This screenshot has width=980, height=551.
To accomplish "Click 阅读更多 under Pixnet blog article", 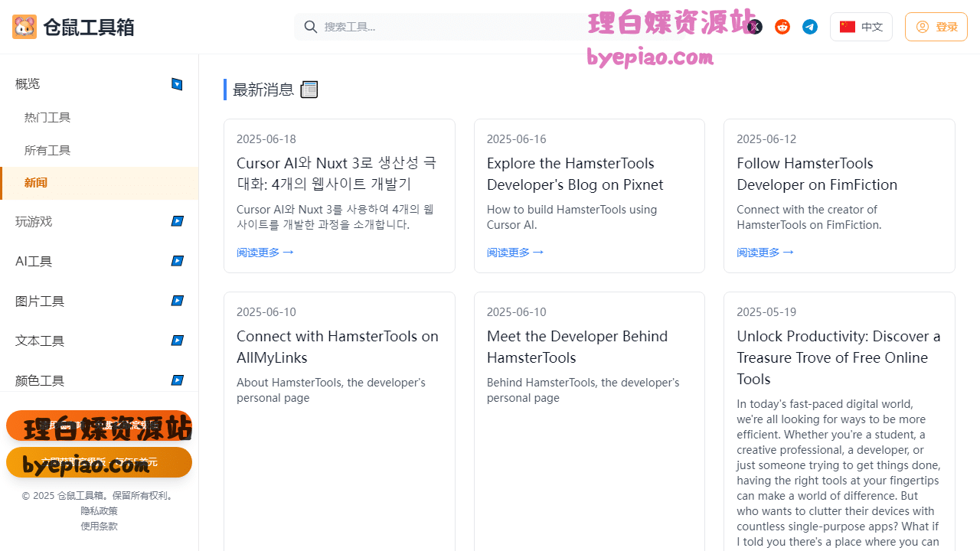I will (515, 252).
